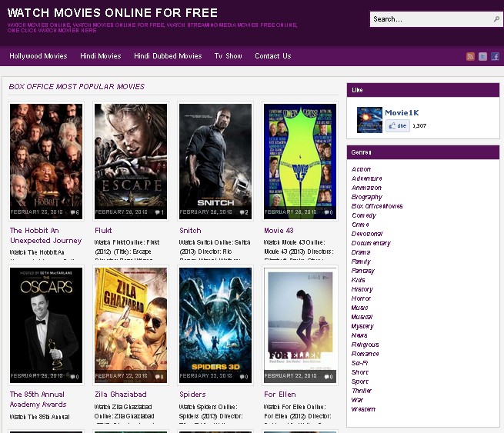Open the Twitter icon in header

(x=482, y=57)
